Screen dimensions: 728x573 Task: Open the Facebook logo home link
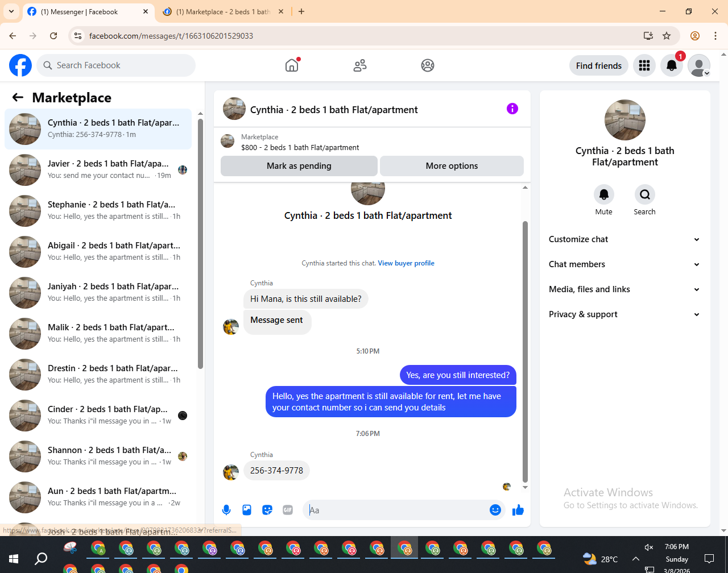pos(20,65)
